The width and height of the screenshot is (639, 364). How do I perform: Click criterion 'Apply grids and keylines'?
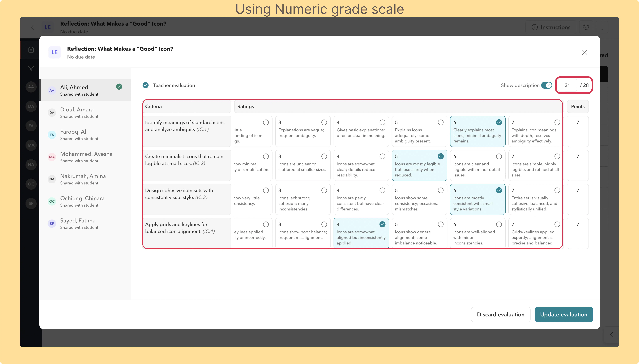click(187, 233)
